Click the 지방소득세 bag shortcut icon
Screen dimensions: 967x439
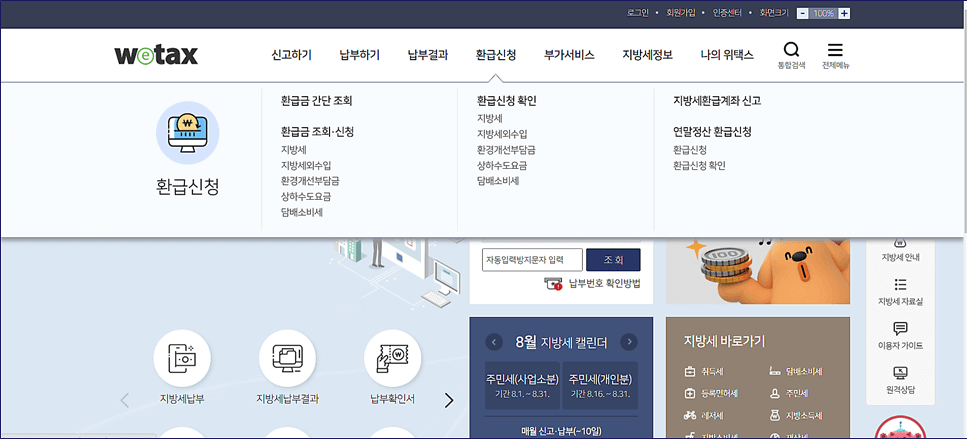tap(775, 416)
